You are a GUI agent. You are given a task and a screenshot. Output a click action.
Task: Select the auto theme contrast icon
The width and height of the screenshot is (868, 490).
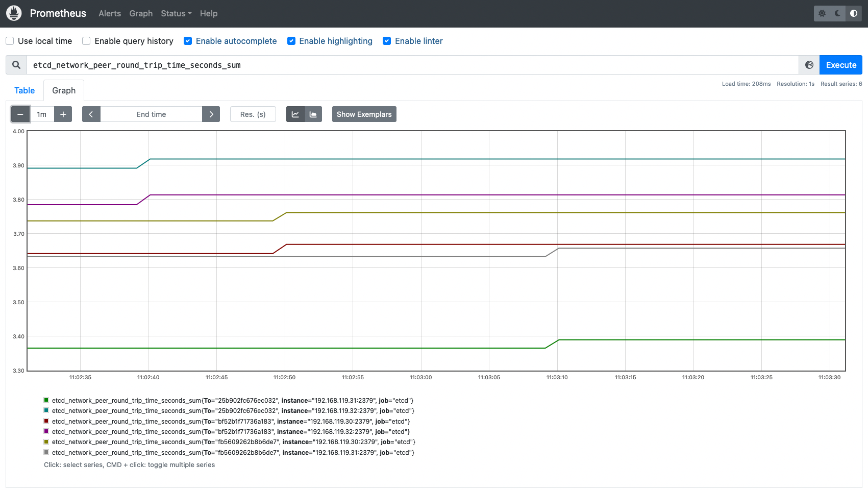click(854, 13)
